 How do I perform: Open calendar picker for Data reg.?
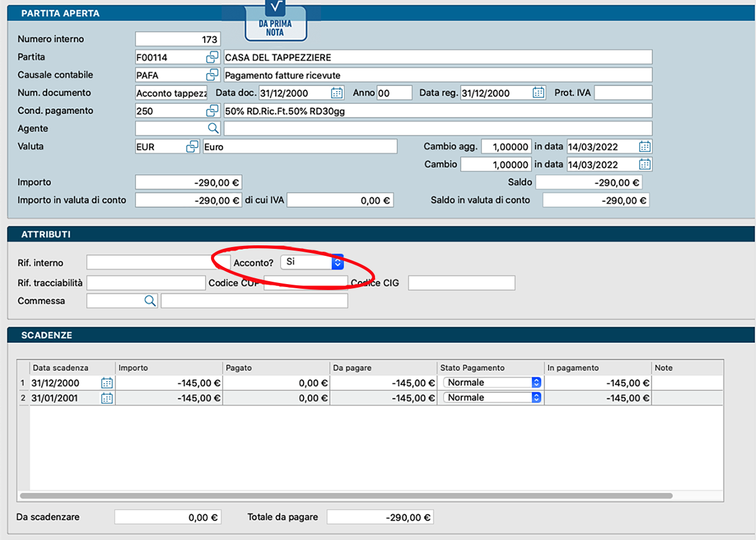[538, 93]
